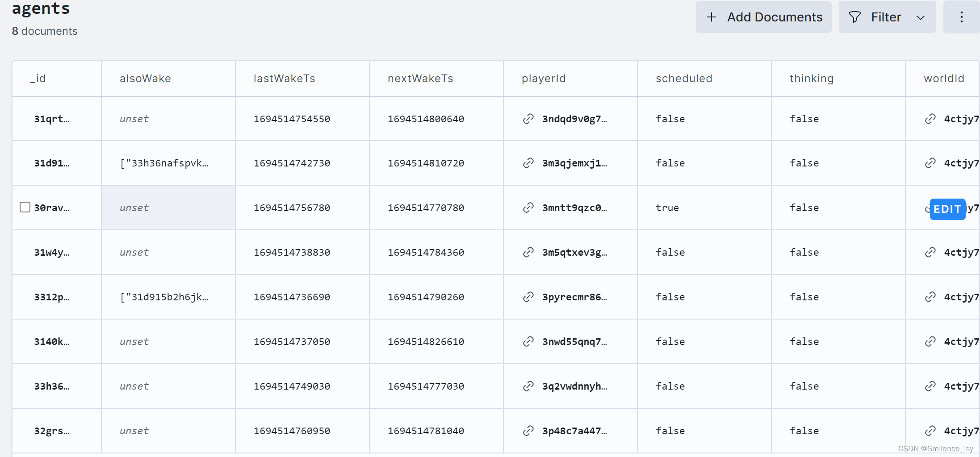Open player reference 3ndqd9v0g7…
The image size is (980, 457).
[x=575, y=119]
